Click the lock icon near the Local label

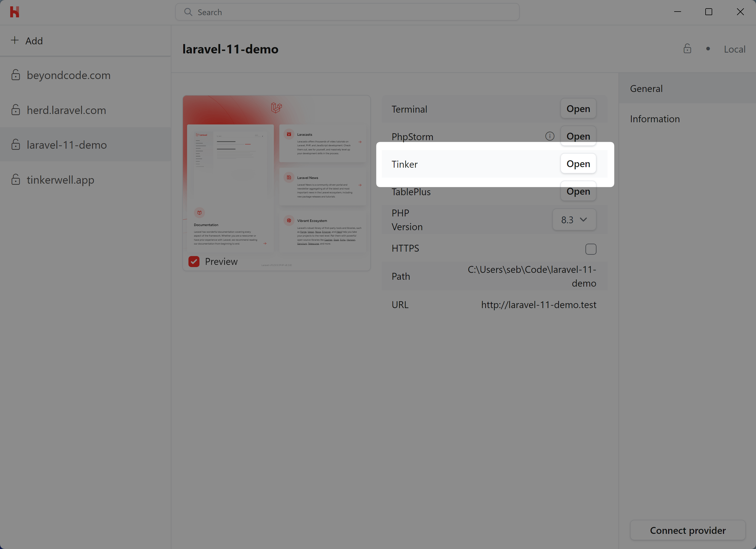687,49
